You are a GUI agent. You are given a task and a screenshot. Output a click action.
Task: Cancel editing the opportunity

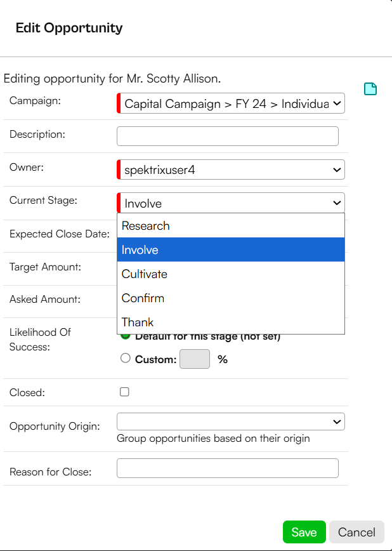[356, 532]
